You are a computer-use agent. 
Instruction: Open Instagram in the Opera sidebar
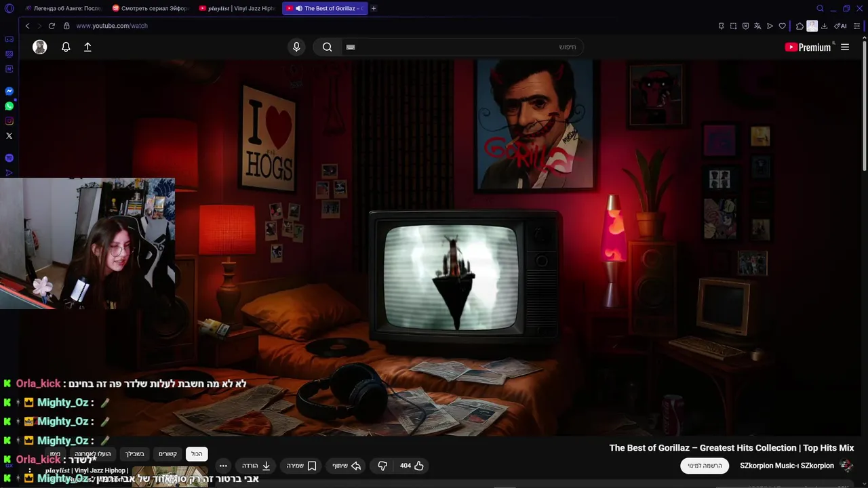(x=9, y=121)
